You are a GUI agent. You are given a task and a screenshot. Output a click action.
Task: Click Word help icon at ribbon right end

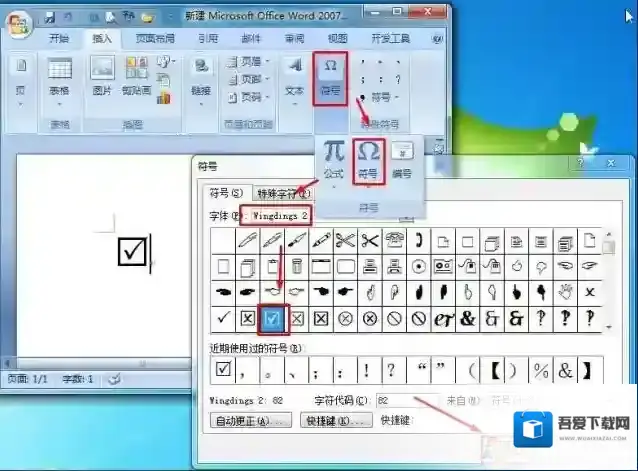[x=437, y=39]
